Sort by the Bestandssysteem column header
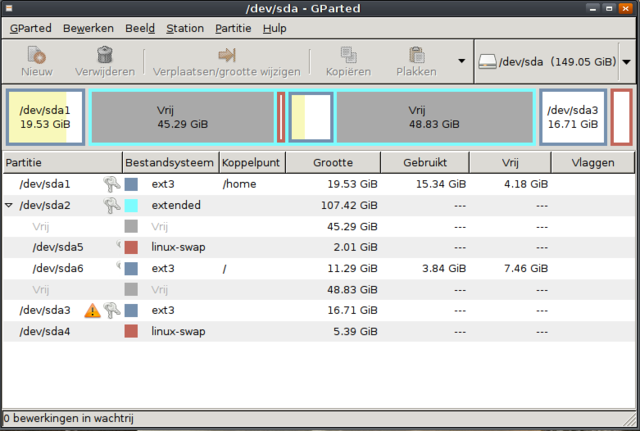This screenshot has width=640, height=431. point(169,162)
